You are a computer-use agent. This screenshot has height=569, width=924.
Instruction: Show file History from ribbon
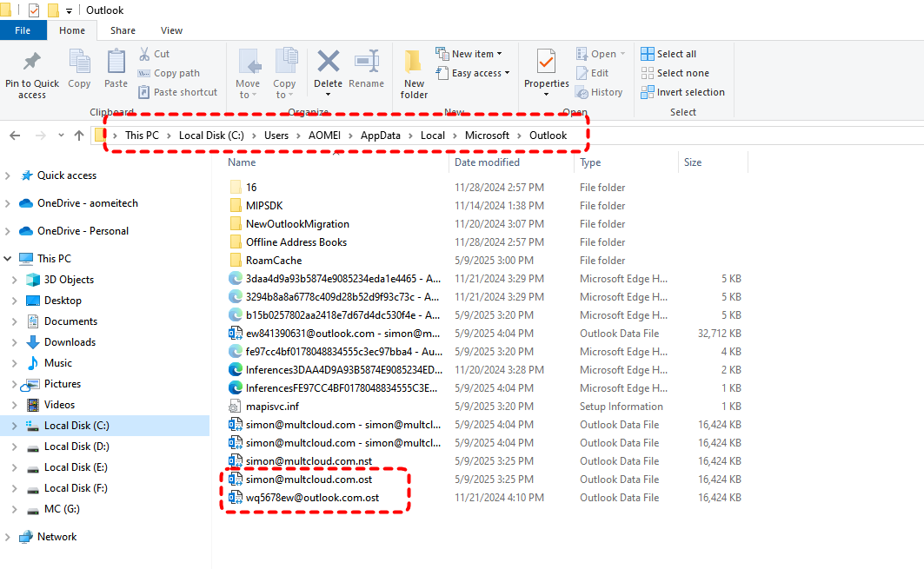pos(599,92)
